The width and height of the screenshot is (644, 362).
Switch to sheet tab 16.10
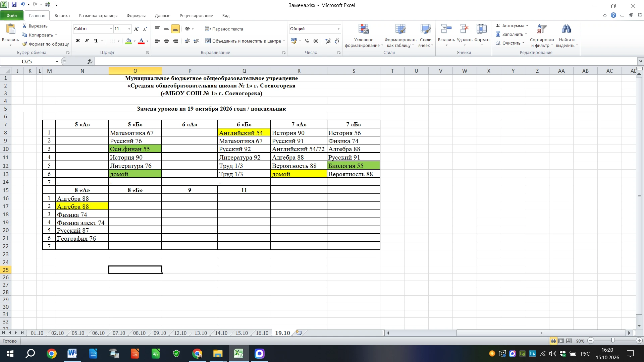[x=262, y=333]
